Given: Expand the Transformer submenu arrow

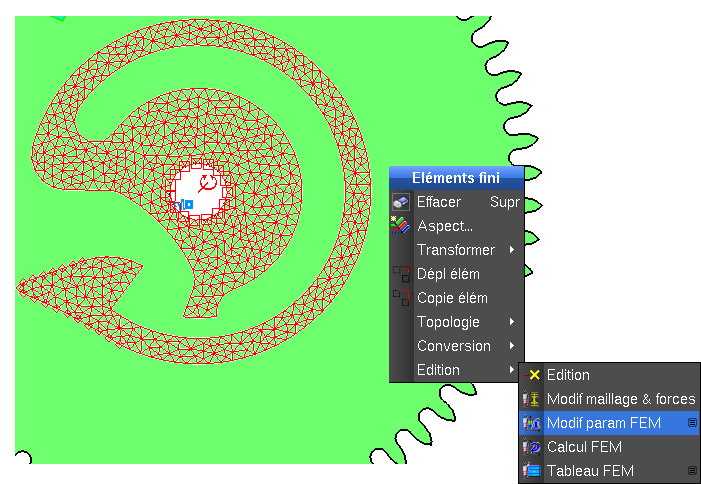Looking at the screenshot, I should 512,250.
